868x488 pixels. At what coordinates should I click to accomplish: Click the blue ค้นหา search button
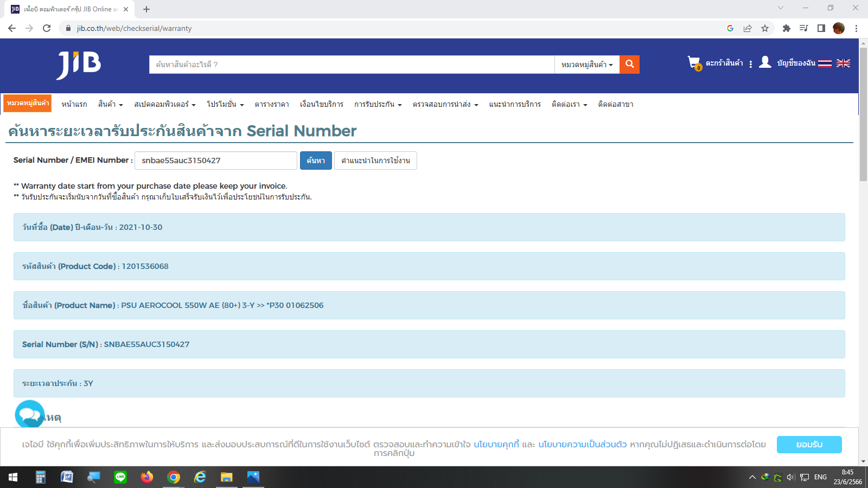(x=316, y=160)
